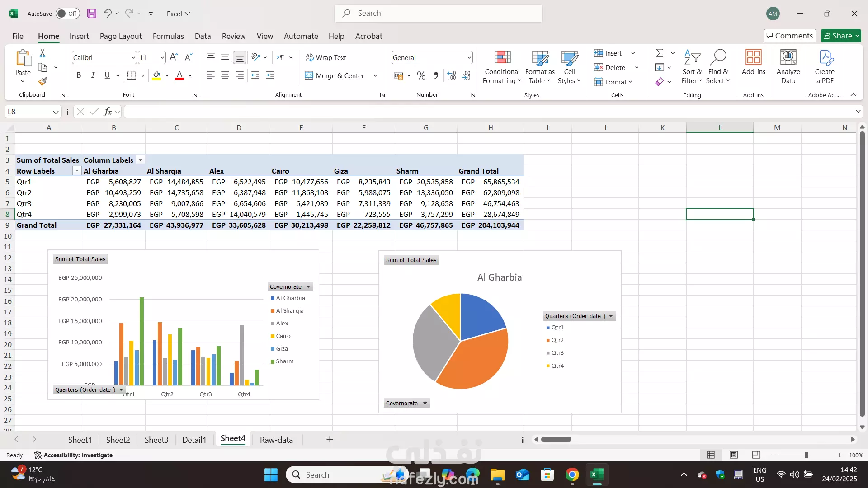The width and height of the screenshot is (868, 488).
Task: Open Format as Table gallery
Action: (x=540, y=67)
